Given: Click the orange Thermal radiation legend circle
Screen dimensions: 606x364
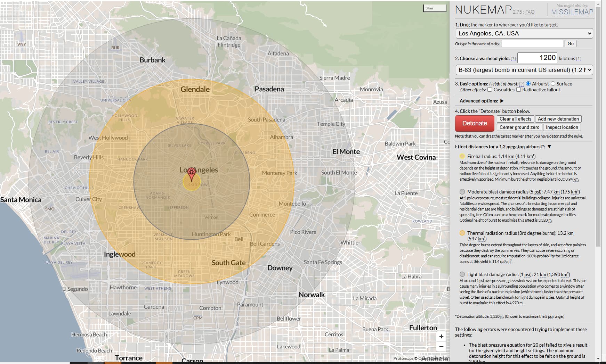Looking at the screenshot, I should (462, 233).
